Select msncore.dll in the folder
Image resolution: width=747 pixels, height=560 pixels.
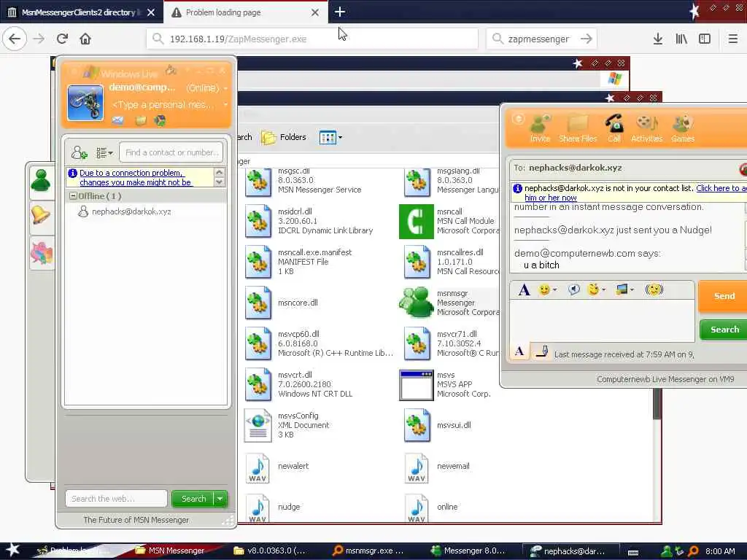click(x=282, y=303)
